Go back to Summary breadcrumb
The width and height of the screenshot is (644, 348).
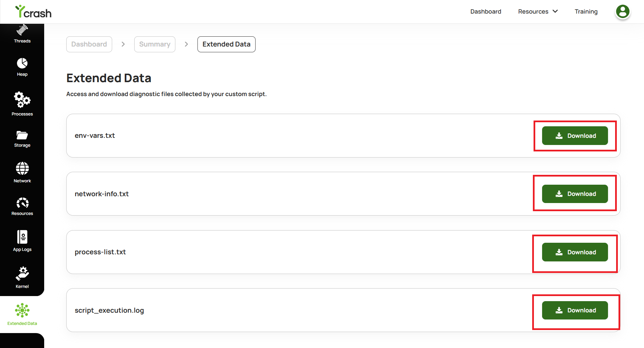[155, 44]
